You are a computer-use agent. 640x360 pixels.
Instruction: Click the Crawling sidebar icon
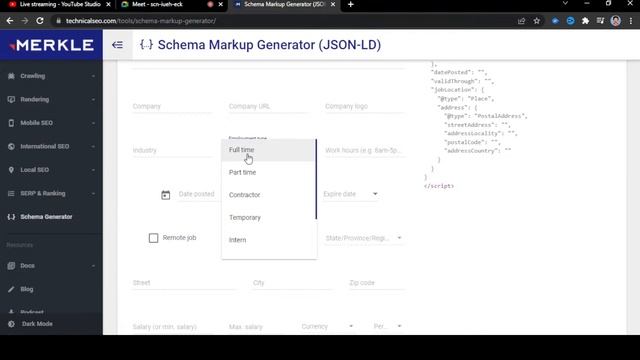point(11,76)
